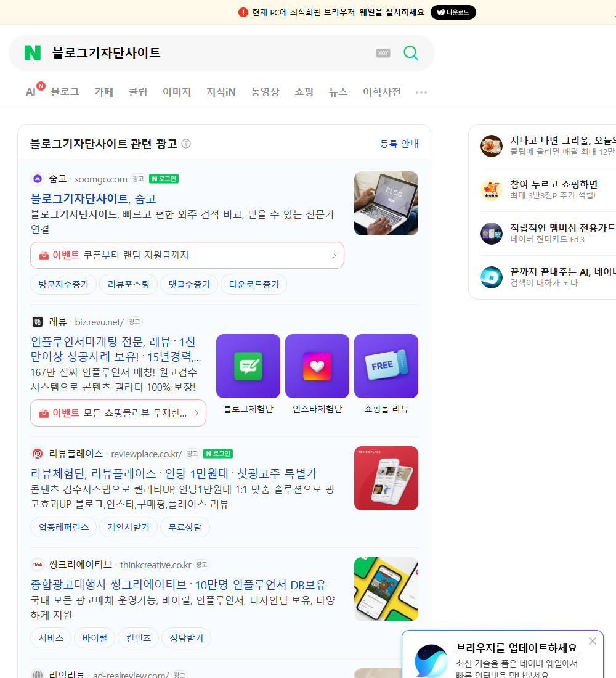
Task: Click the 다운로드증가 chip
Action: 254,284
